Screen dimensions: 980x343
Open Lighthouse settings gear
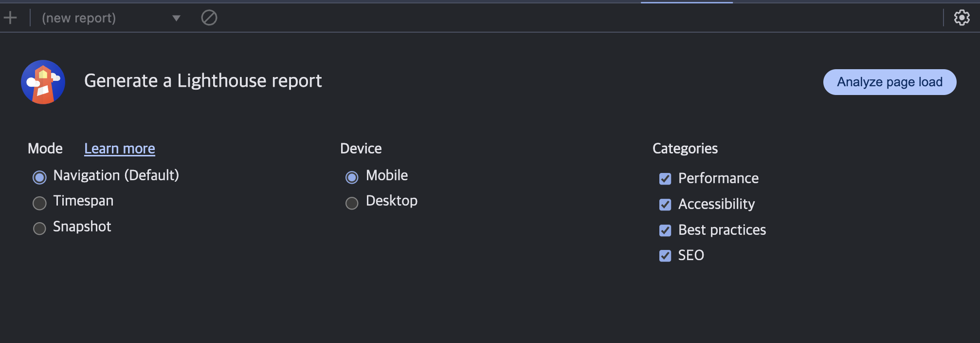[x=962, y=18]
